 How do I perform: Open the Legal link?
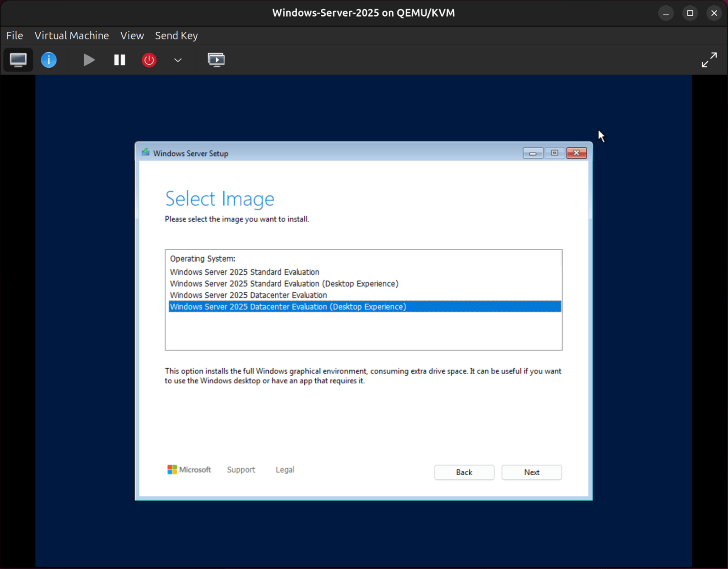point(284,470)
